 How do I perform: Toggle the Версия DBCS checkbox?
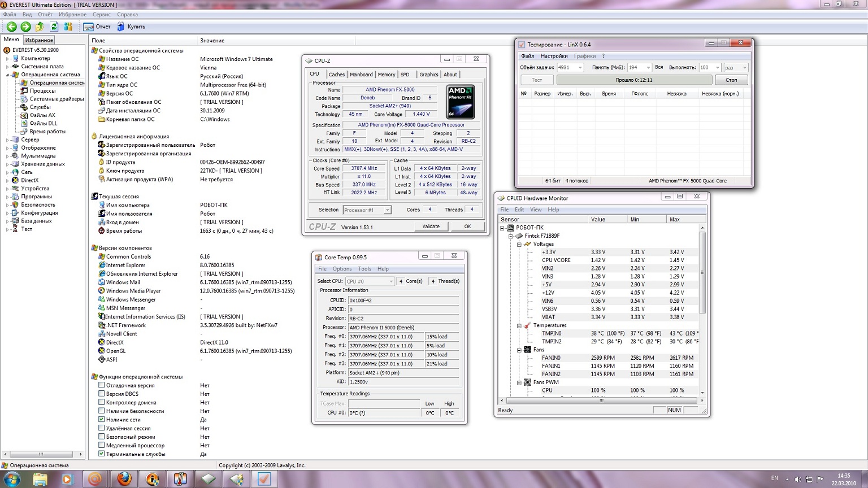pos(102,394)
